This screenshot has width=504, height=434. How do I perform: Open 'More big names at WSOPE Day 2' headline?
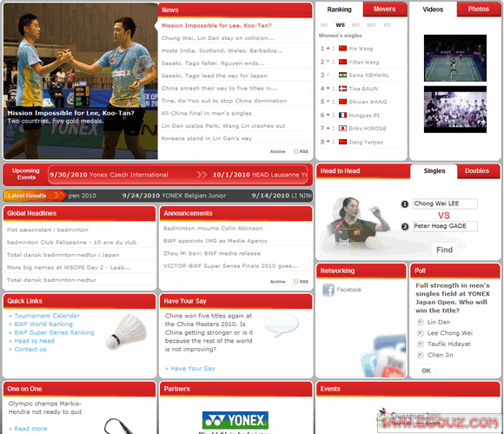tap(69, 267)
